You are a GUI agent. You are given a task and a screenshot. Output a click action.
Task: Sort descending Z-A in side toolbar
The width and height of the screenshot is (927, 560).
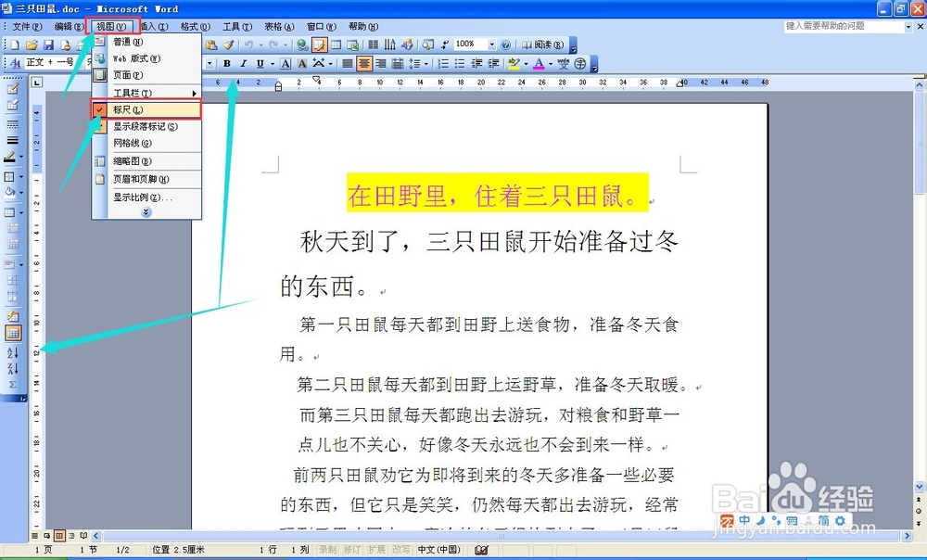tap(12, 368)
